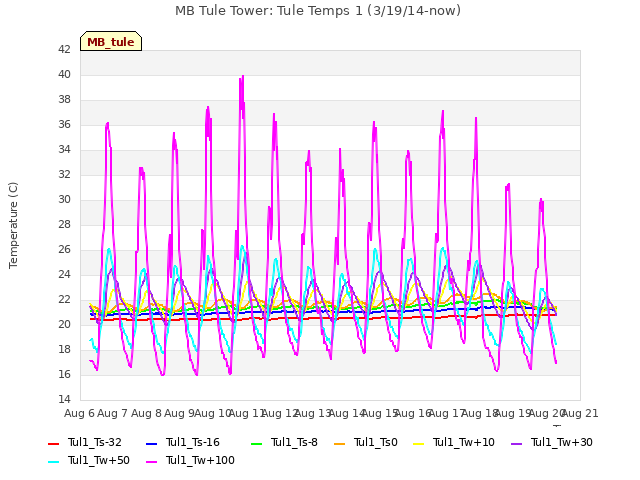Image resolution: width=640 pixels, height=480 pixels.
Task: Select the Tul1_Tw+100 legend label
Action: [200, 460]
